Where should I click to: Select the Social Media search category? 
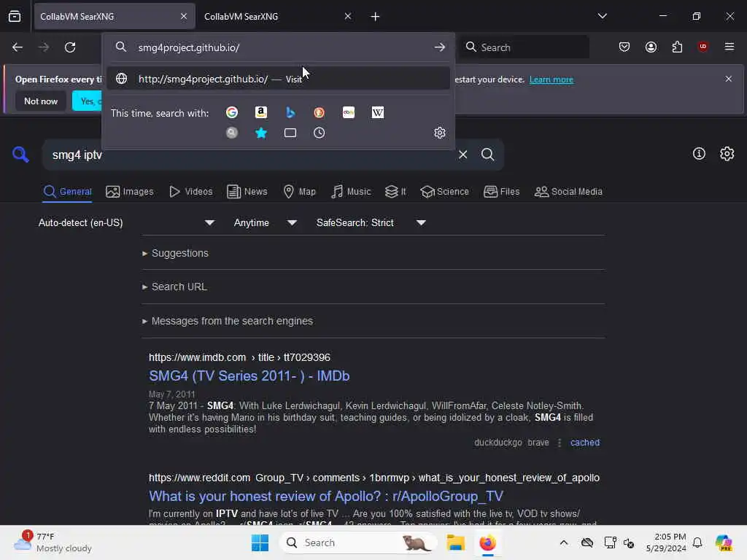568,192
